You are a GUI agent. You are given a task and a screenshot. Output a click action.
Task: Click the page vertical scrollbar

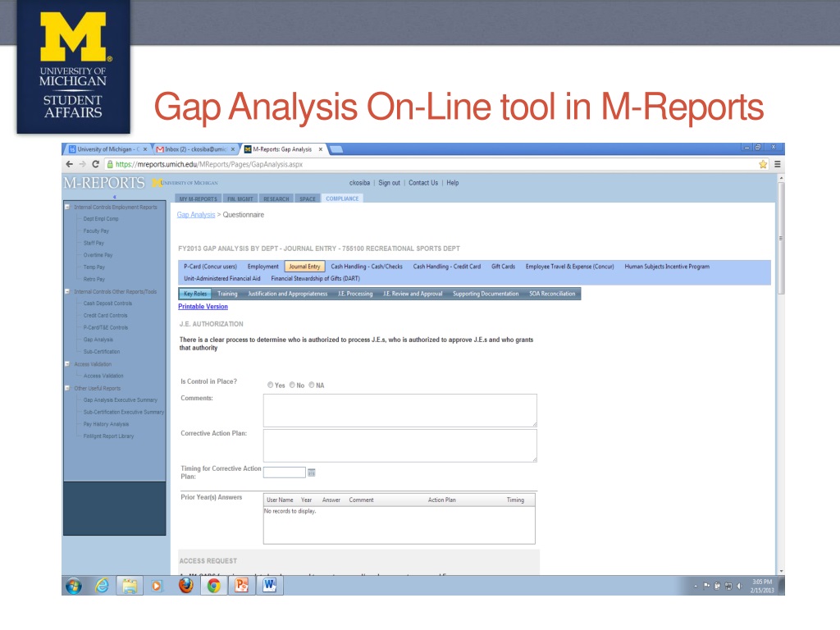(x=781, y=238)
